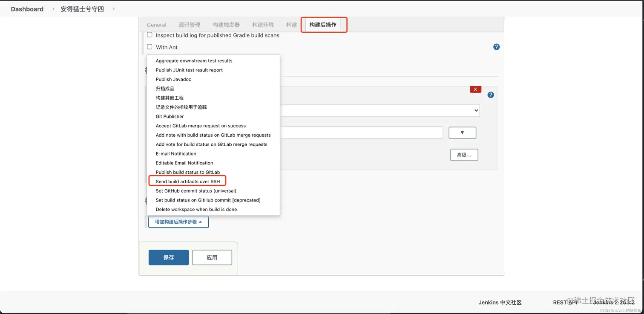The height and width of the screenshot is (314, 644).
Task: Switch to the 构建环境 tab
Action: 263,25
